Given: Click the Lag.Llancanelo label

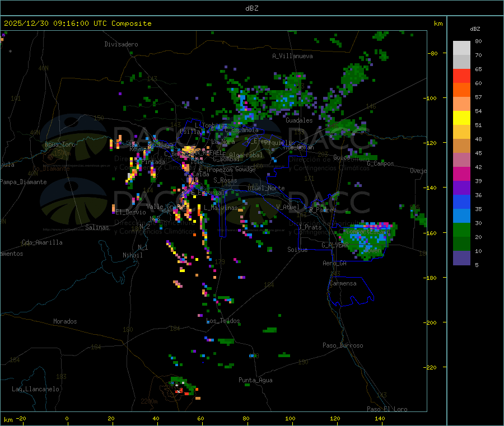Looking at the screenshot, I should pos(36,389).
